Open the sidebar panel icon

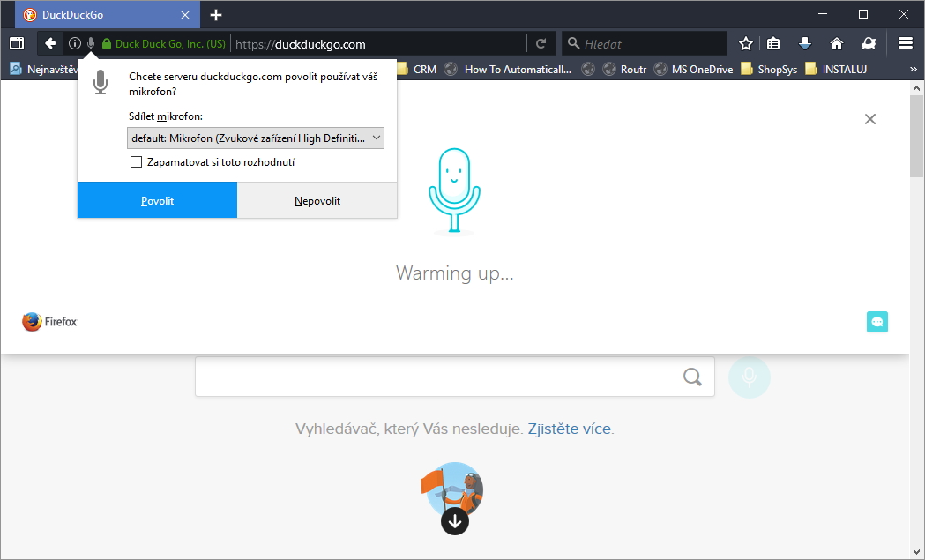(17, 43)
